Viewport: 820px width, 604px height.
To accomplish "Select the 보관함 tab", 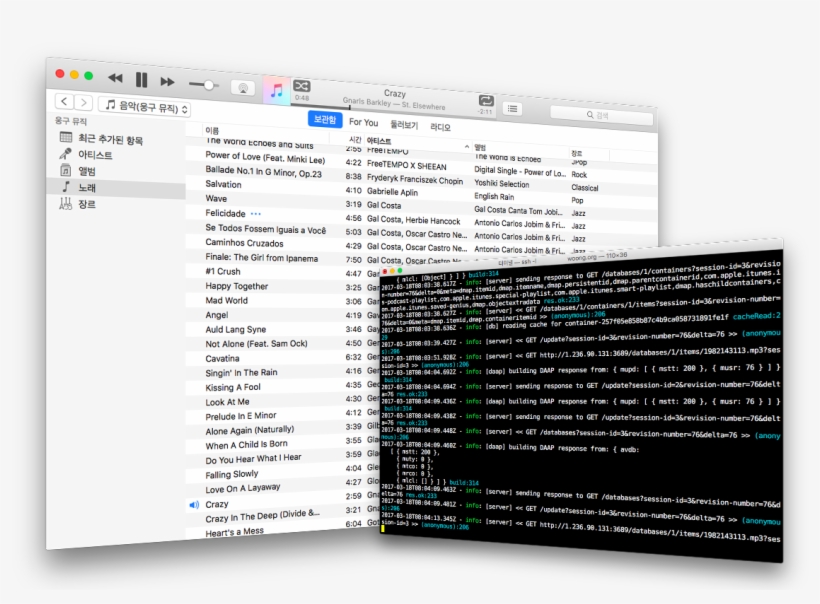I will 325,119.
